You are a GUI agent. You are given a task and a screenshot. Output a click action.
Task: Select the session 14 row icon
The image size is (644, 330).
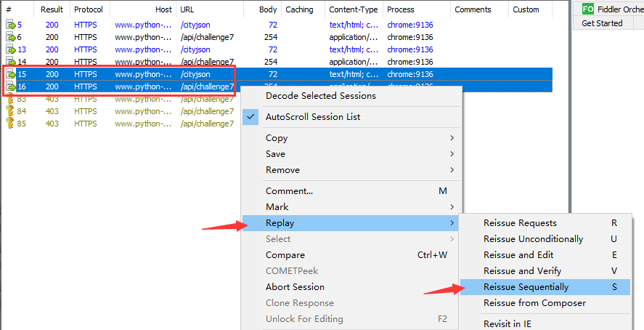coord(10,62)
